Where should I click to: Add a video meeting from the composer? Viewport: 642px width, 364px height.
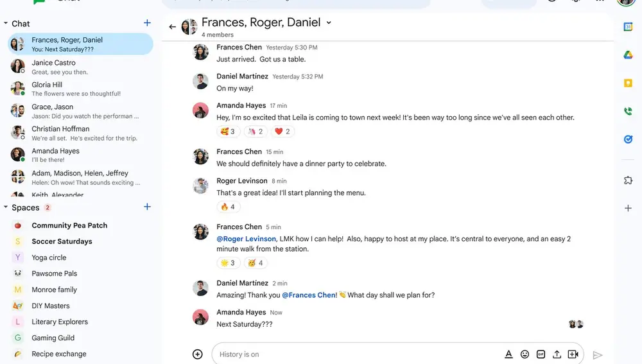pyautogui.click(x=573, y=354)
